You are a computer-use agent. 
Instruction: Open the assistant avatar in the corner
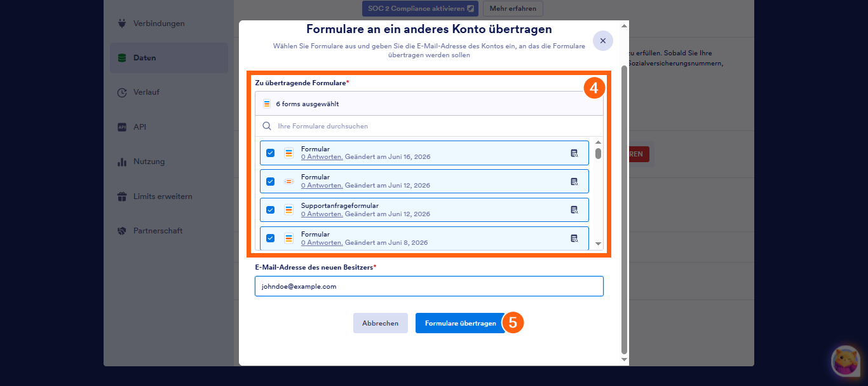point(846,361)
